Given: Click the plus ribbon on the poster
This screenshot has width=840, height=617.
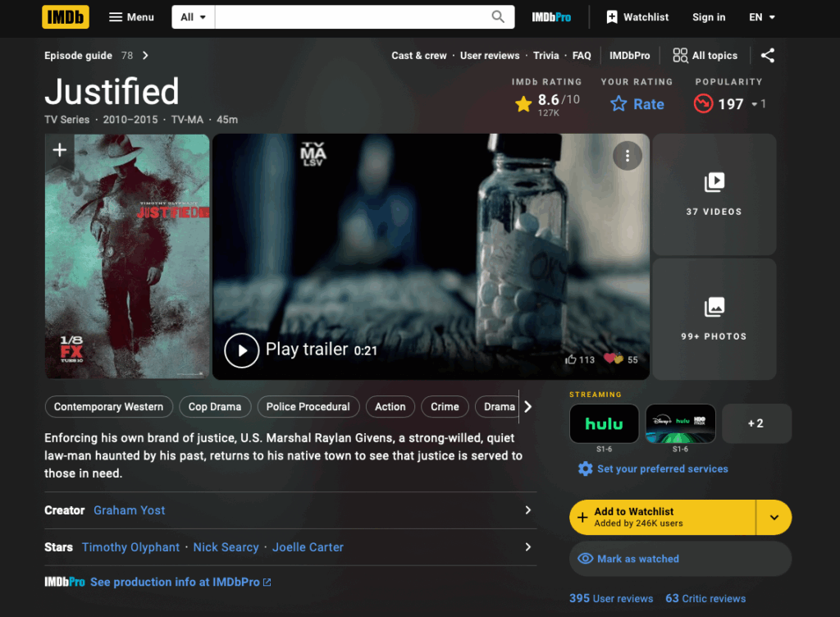Looking at the screenshot, I should click(x=60, y=150).
